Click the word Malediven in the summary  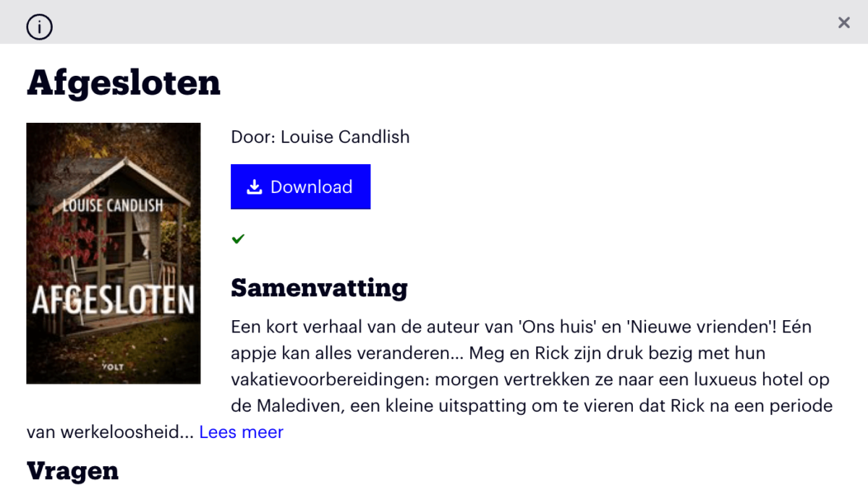click(299, 406)
